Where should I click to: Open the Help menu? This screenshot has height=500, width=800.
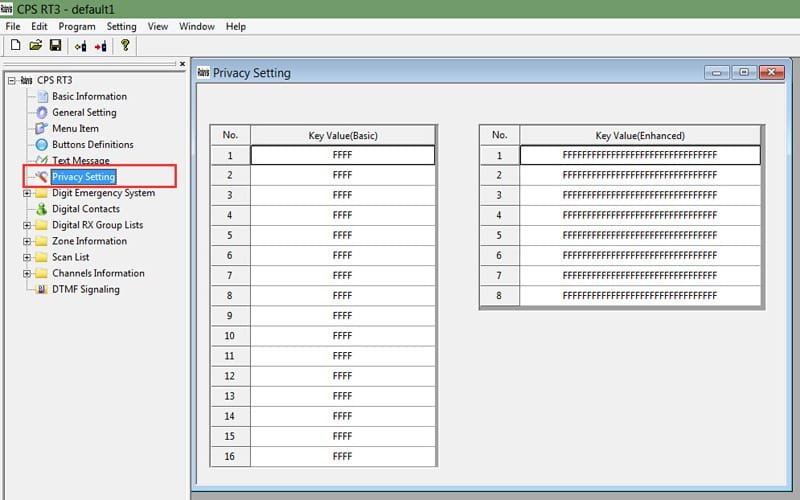click(236, 27)
